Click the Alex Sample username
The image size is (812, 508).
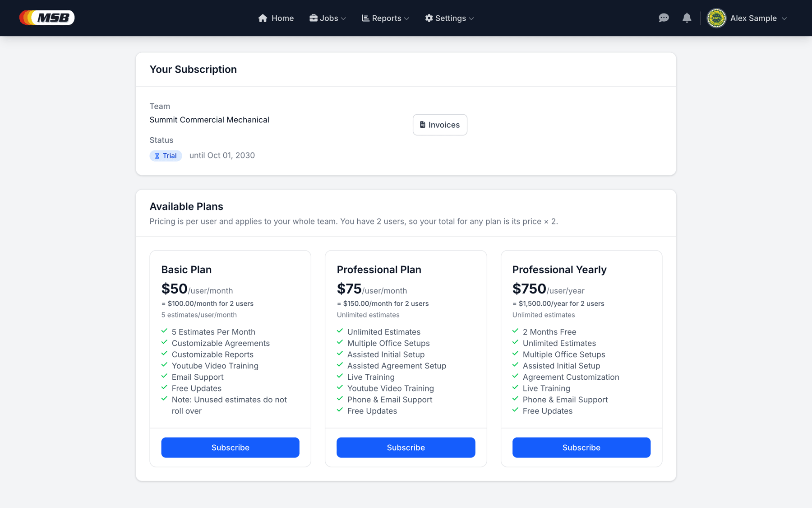(x=753, y=18)
